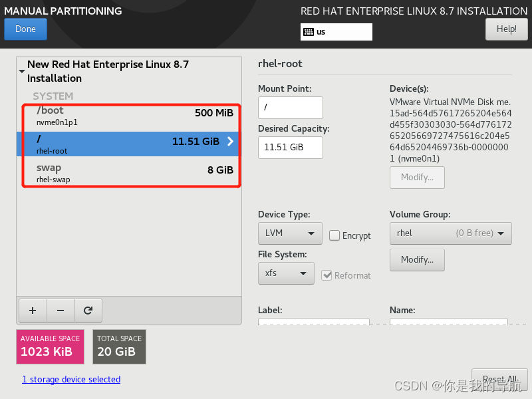Click the blue Done button
Viewport: 532px width, 399px height.
pos(25,29)
